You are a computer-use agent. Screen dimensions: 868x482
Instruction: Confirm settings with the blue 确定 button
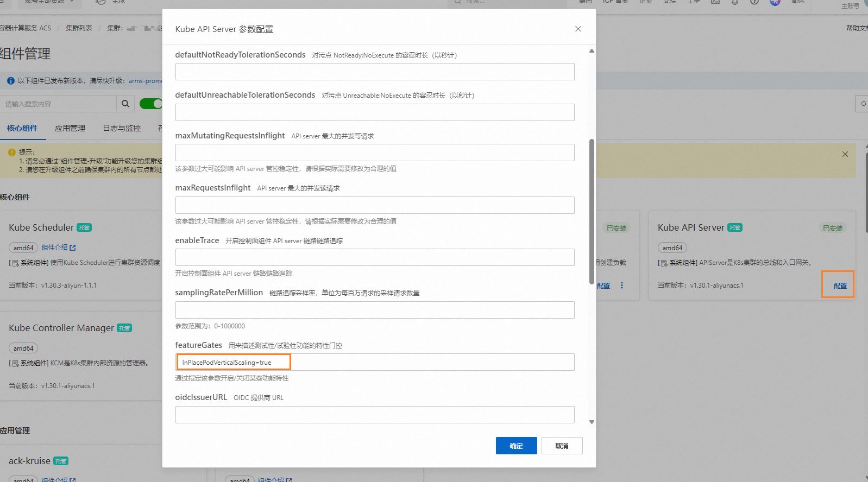click(516, 446)
